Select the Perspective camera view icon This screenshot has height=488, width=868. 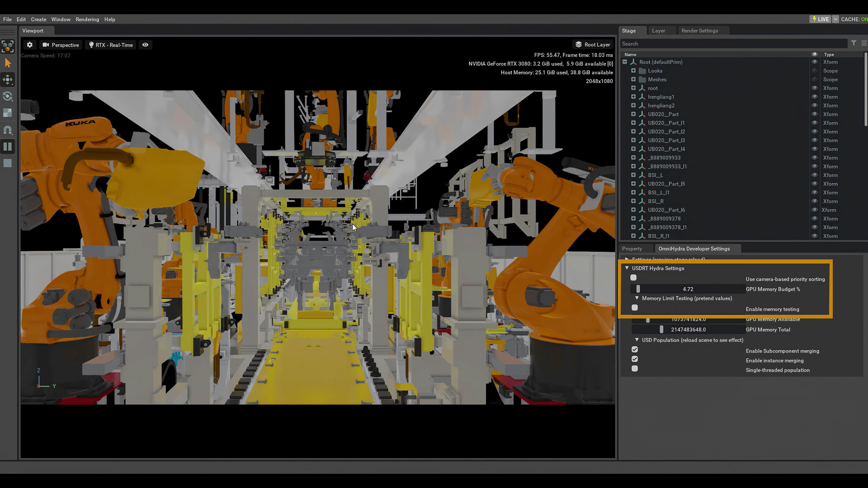(46, 45)
